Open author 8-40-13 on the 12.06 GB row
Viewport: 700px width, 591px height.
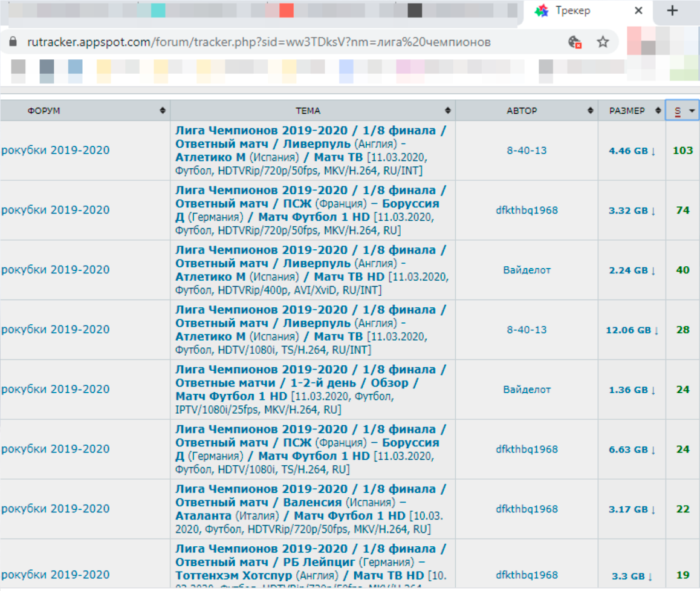pos(527,330)
